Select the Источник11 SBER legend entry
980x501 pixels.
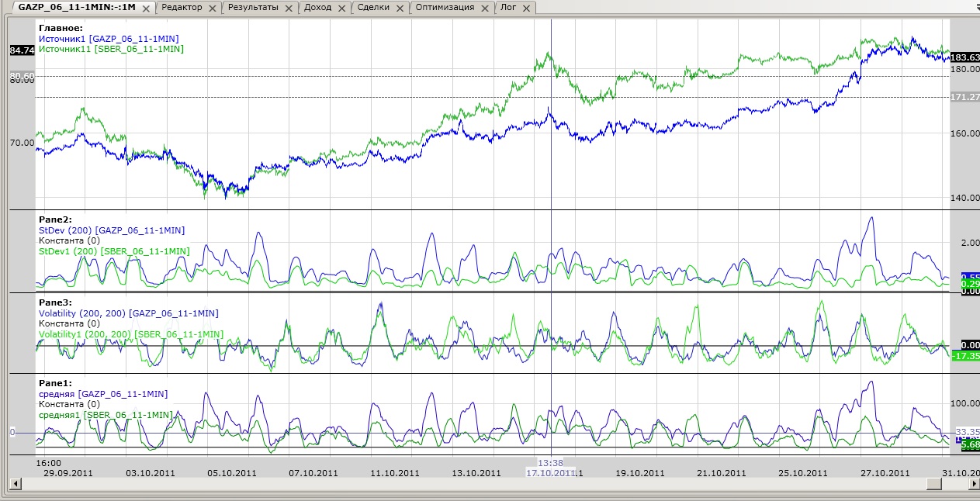[111, 48]
